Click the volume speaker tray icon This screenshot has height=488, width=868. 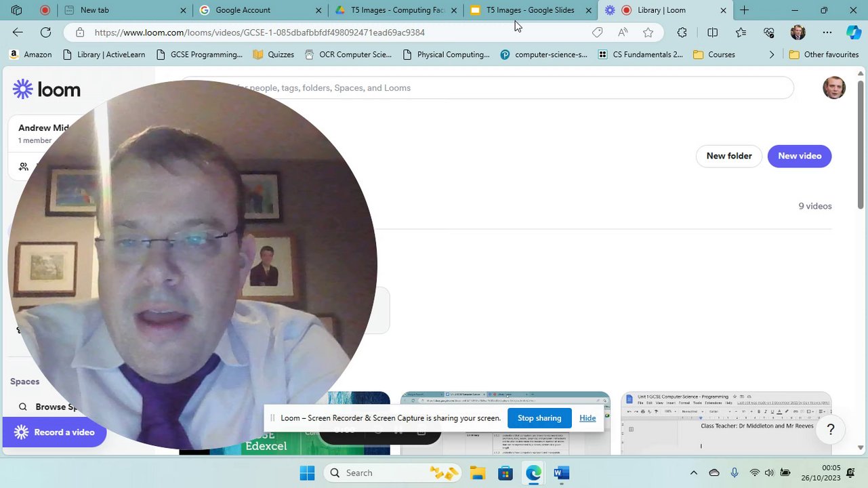pyautogui.click(x=769, y=472)
